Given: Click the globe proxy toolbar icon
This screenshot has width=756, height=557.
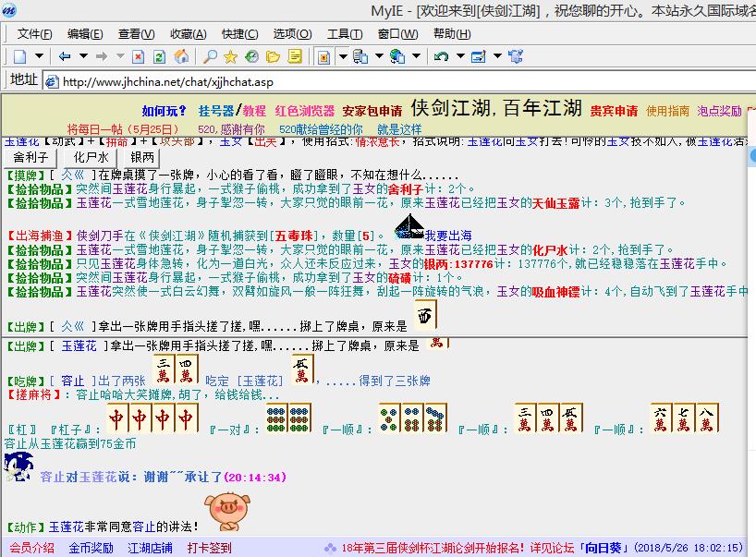Looking at the screenshot, I should [x=397, y=56].
